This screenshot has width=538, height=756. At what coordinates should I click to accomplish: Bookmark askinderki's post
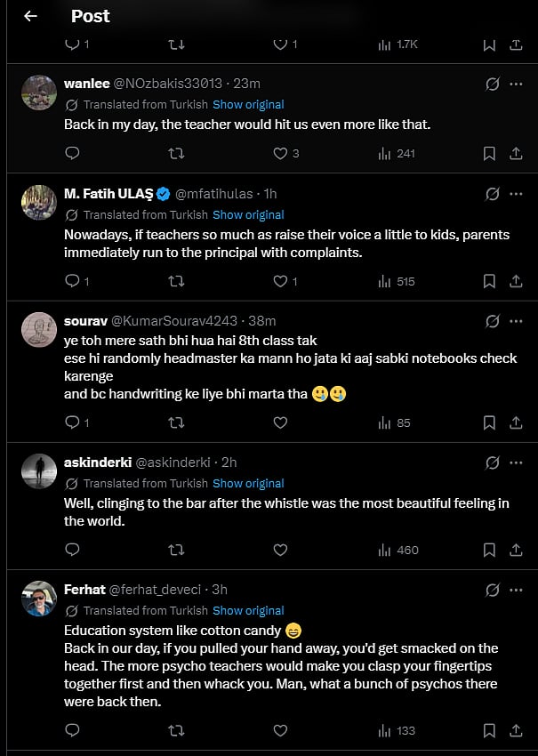click(x=488, y=550)
